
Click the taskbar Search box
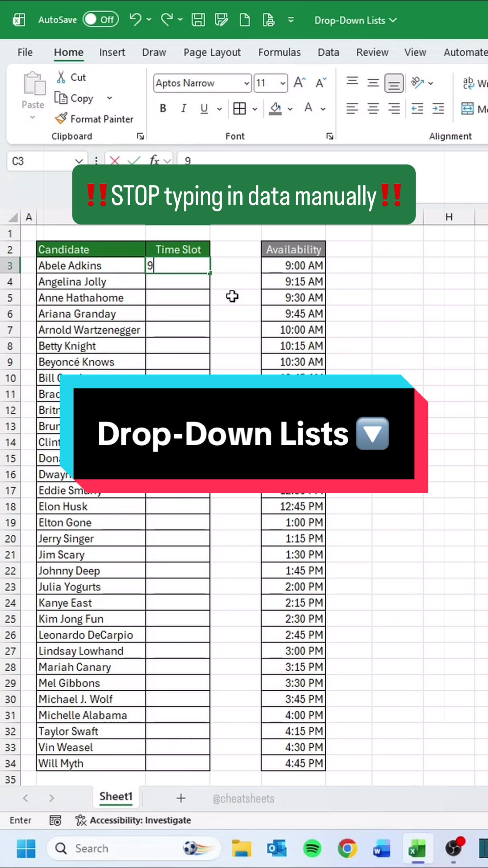pyautogui.click(x=134, y=848)
